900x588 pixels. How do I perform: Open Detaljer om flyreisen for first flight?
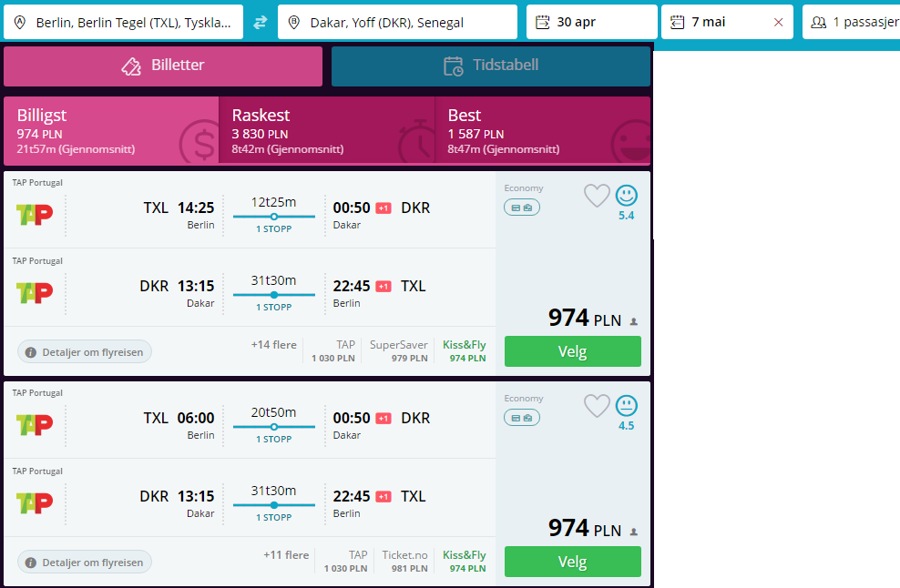(x=85, y=352)
